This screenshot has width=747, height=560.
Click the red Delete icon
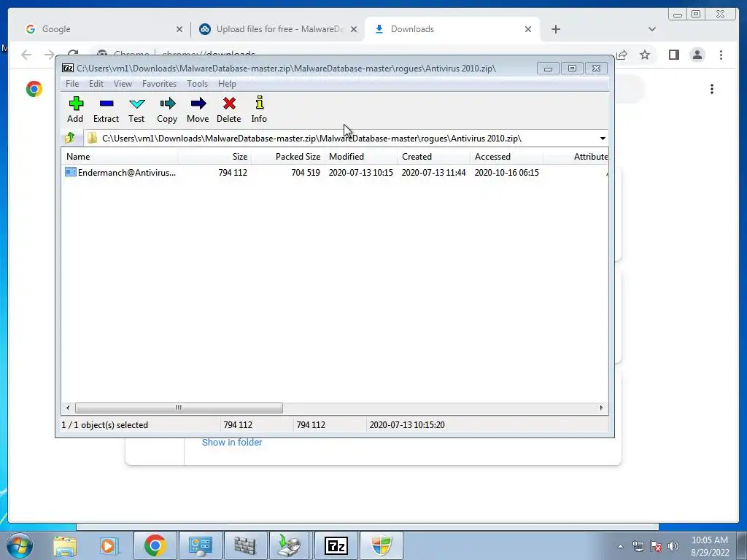(228, 109)
